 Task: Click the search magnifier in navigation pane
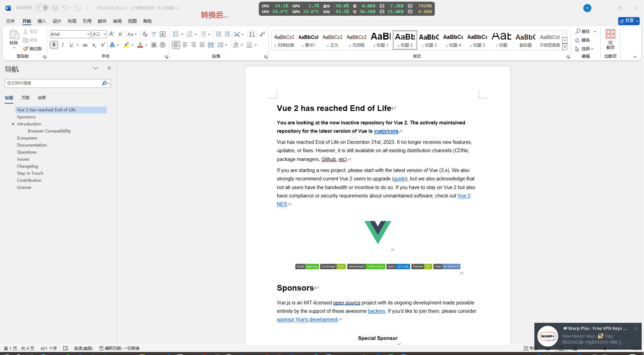tap(104, 83)
